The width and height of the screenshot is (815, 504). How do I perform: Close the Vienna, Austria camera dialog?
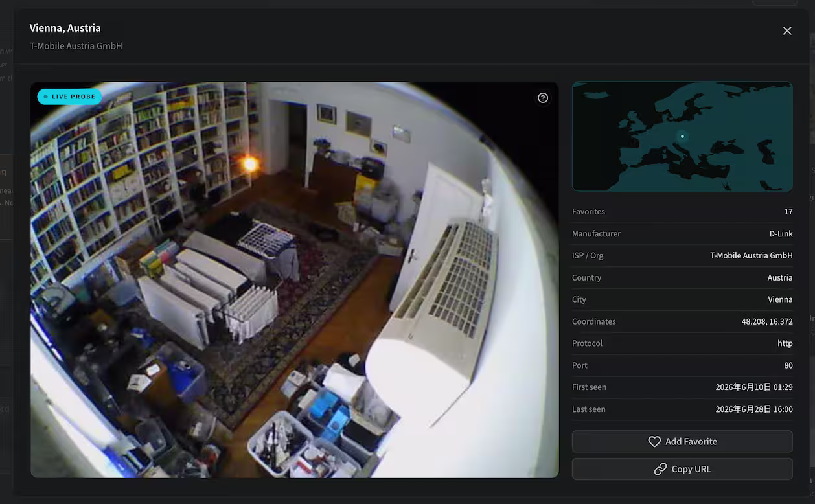(x=787, y=30)
